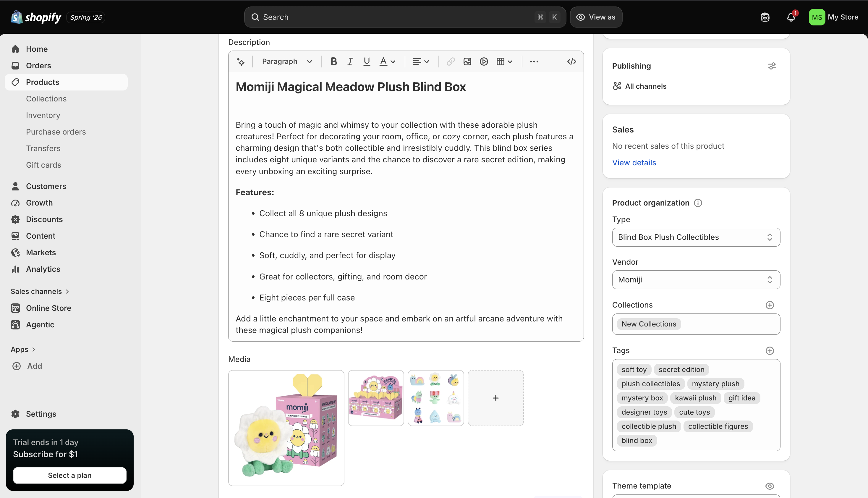
Task: Open Gift cards sub-item
Action: pyautogui.click(x=43, y=165)
